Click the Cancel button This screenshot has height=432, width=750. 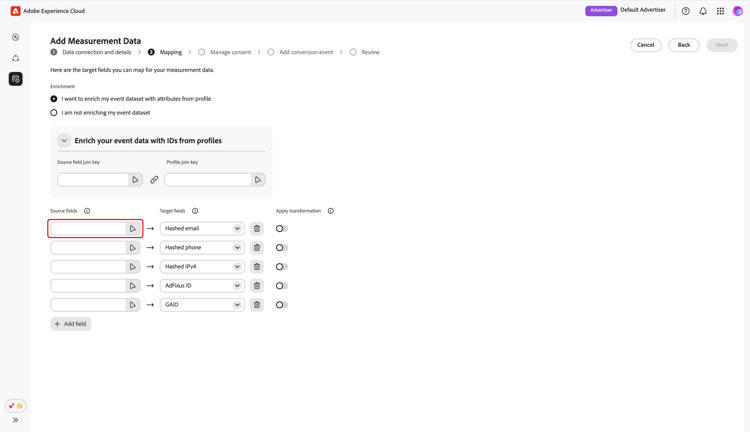click(x=645, y=45)
